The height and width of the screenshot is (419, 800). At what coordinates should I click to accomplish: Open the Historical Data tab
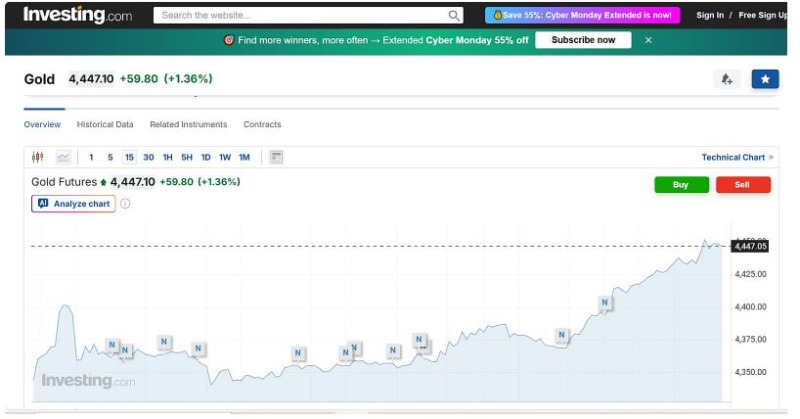point(105,125)
